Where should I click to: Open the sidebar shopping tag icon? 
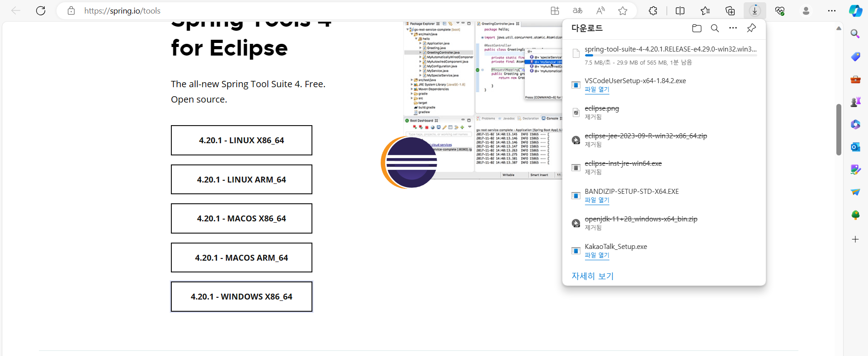[855, 56]
